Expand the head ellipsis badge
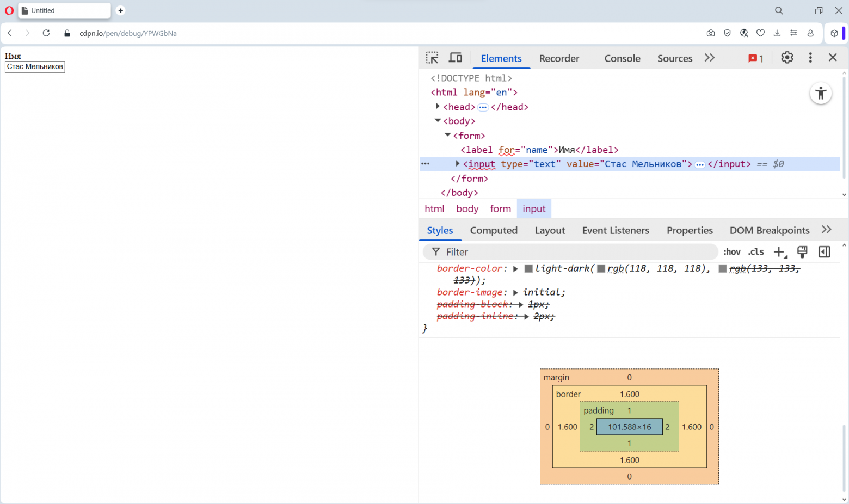Viewport: 849px width, 504px height. point(483,107)
